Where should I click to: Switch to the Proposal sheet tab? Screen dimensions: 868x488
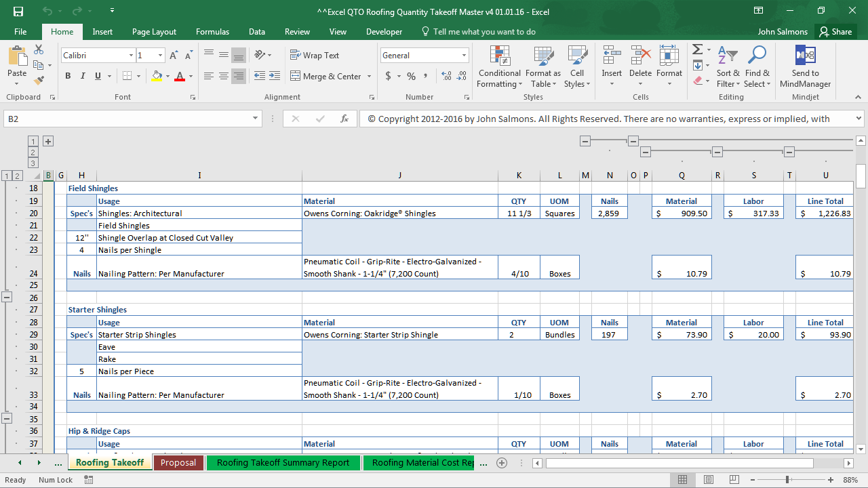pyautogui.click(x=178, y=462)
